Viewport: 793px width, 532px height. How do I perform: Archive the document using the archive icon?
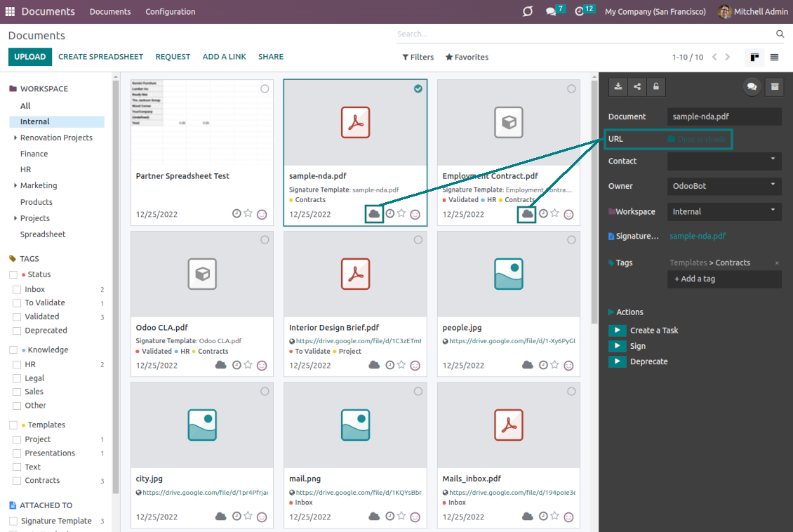coord(774,86)
